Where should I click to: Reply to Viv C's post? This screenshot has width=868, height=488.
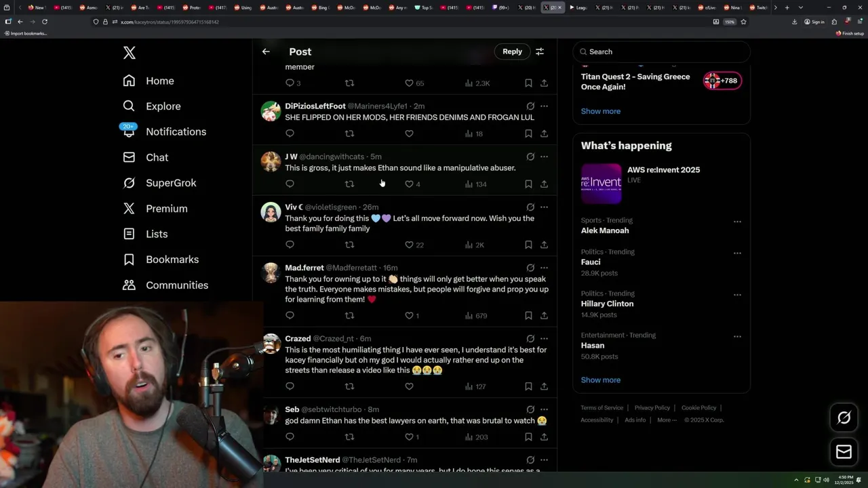click(x=290, y=245)
